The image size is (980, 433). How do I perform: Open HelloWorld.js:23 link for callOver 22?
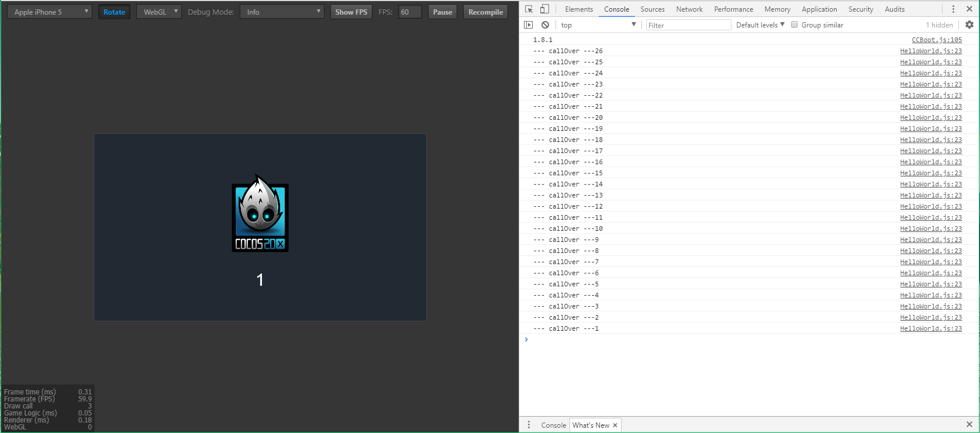point(931,95)
